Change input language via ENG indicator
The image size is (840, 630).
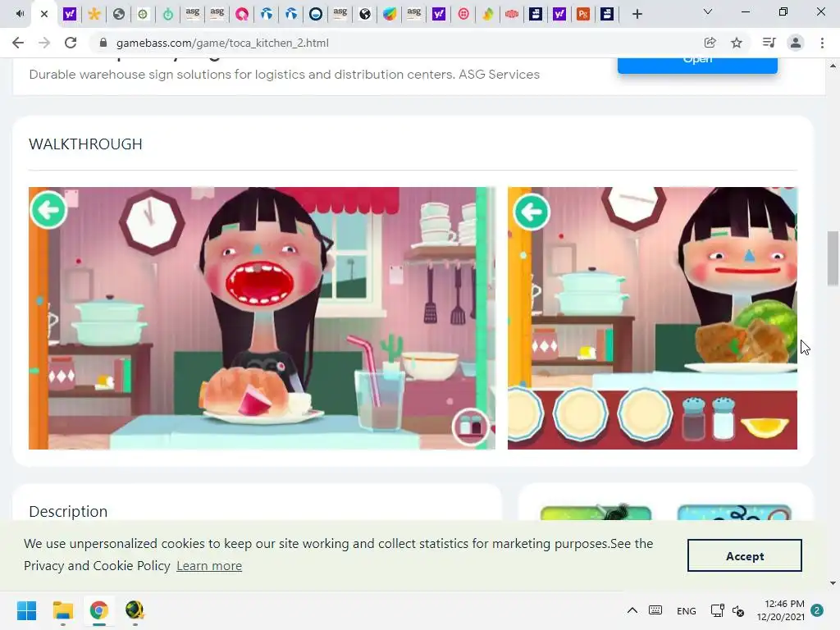(687, 610)
